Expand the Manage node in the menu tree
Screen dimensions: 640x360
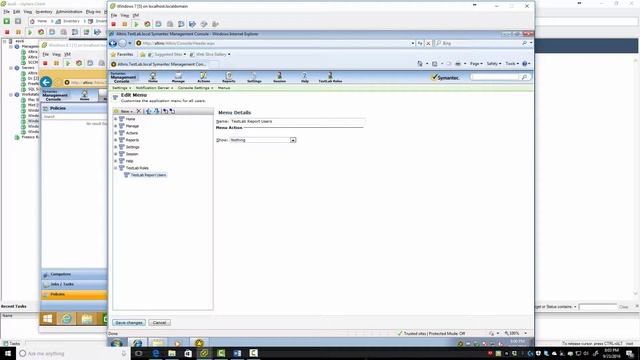pyautogui.click(x=116, y=126)
